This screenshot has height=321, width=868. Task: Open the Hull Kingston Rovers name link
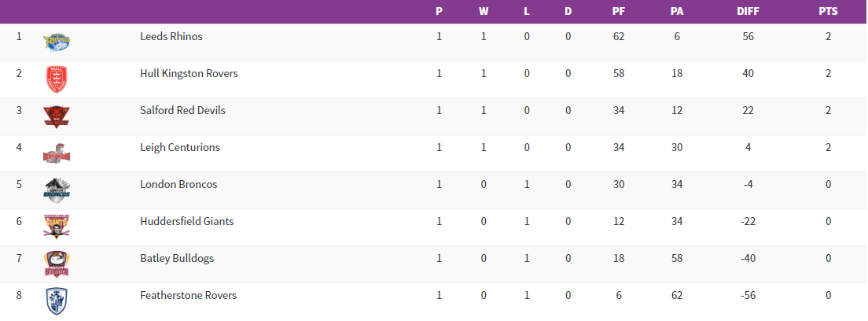click(189, 73)
